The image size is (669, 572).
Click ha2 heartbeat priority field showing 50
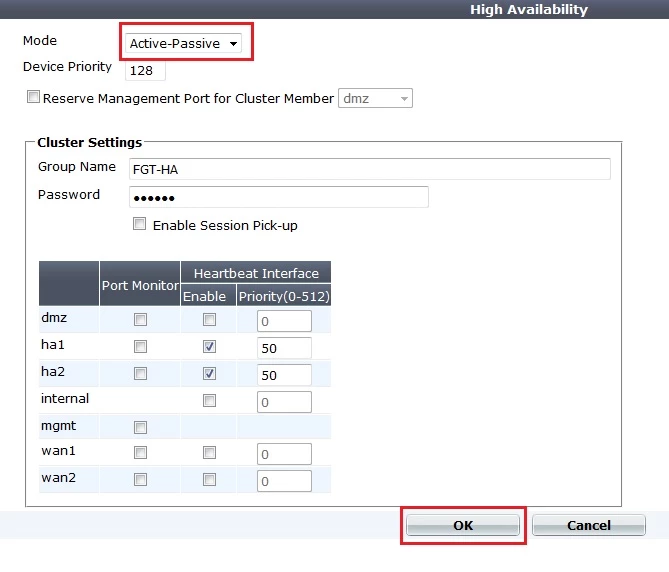point(284,375)
